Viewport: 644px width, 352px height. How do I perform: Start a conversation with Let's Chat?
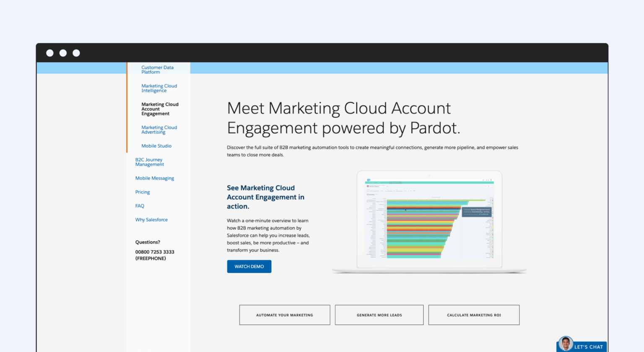pyautogui.click(x=588, y=347)
